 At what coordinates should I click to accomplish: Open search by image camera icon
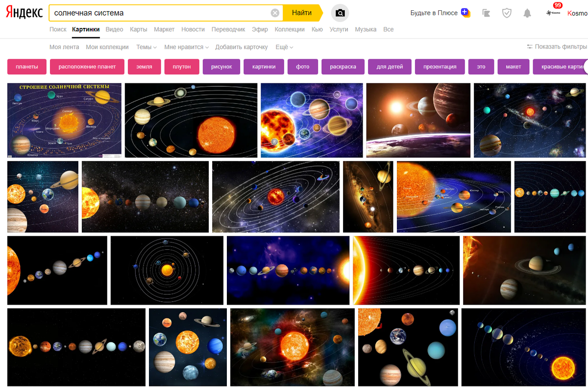click(340, 13)
